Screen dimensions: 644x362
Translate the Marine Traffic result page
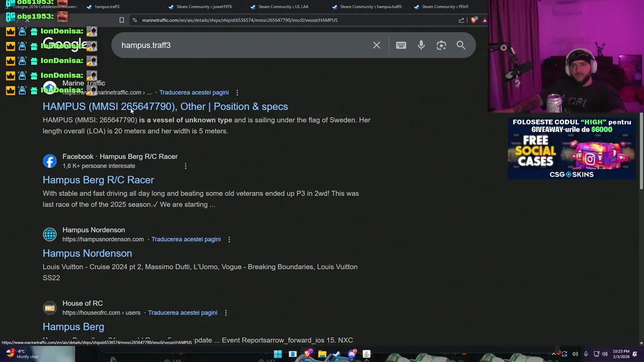coord(194,93)
